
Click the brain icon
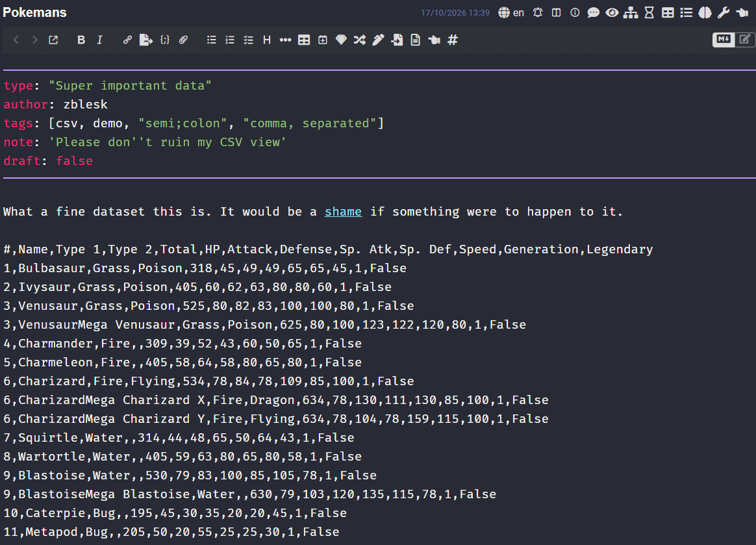[705, 12]
